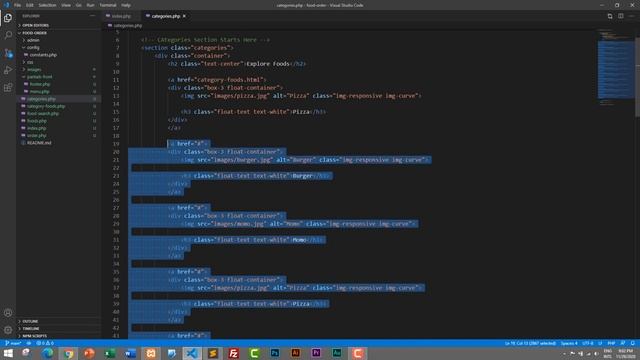Click the errors and warnings count in status bar
Screen dimensions: 640x360
pos(45,343)
